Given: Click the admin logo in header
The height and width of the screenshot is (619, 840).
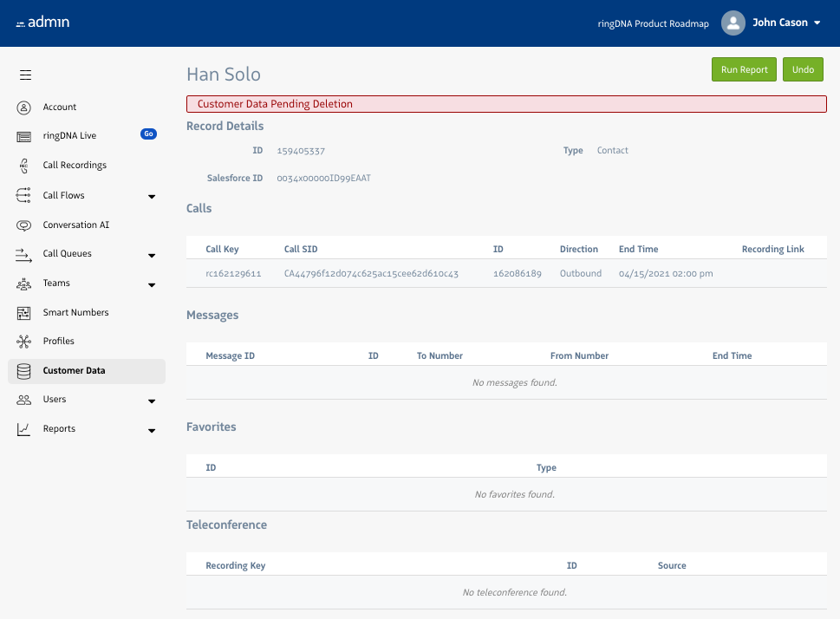Looking at the screenshot, I should (x=42, y=23).
